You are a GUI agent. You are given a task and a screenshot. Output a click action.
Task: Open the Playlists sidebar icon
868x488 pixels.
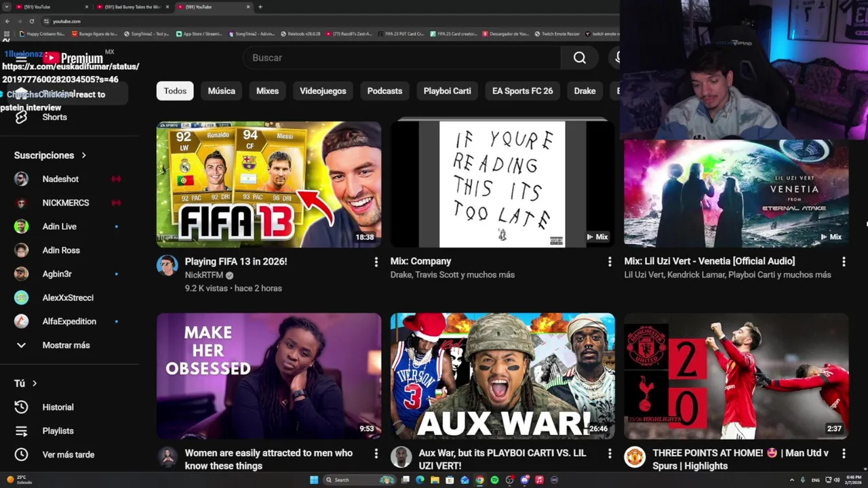click(x=21, y=431)
